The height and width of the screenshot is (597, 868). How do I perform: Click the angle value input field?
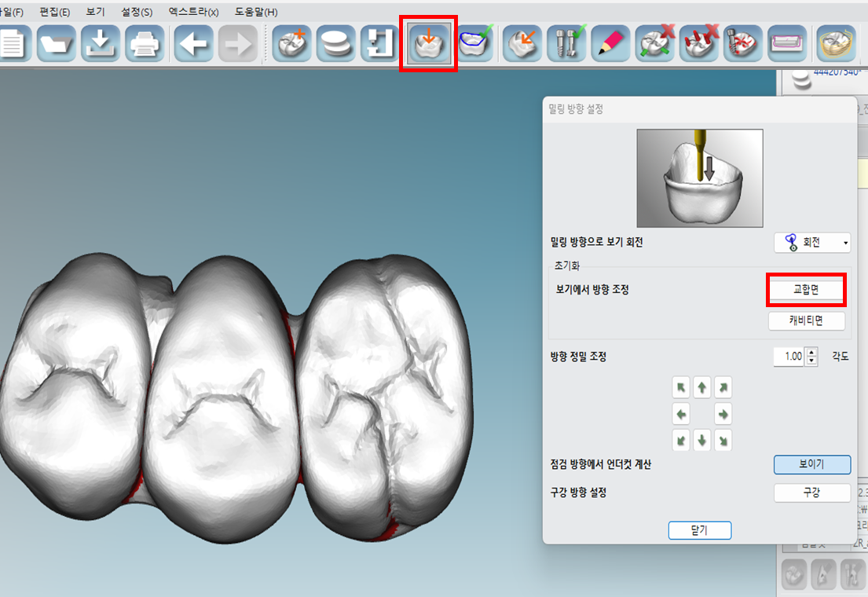(x=789, y=357)
